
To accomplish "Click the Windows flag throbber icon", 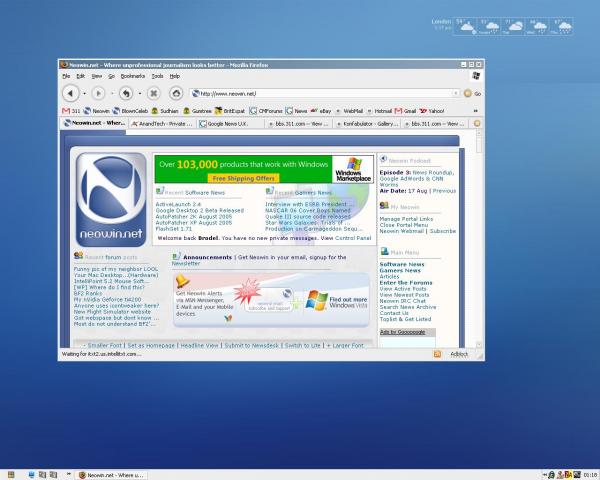I will (x=476, y=75).
